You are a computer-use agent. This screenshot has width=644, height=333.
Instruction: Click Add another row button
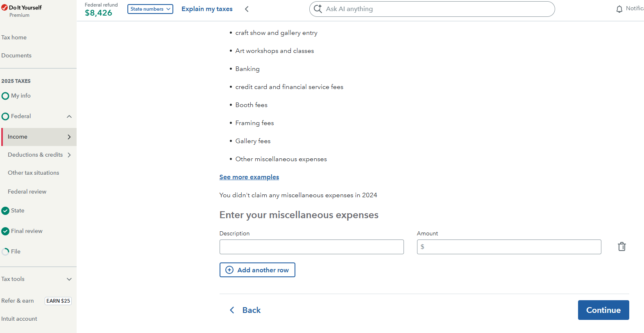point(257,270)
